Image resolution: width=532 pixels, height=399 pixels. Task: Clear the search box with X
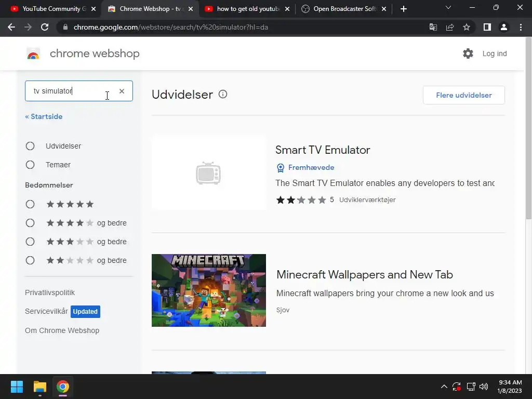click(122, 91)
